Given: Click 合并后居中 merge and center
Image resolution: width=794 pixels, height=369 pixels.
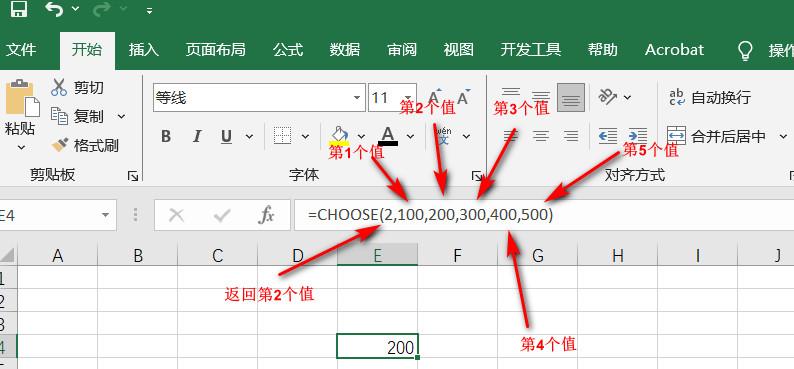Looking at the screenshot, I should [717, 136].
